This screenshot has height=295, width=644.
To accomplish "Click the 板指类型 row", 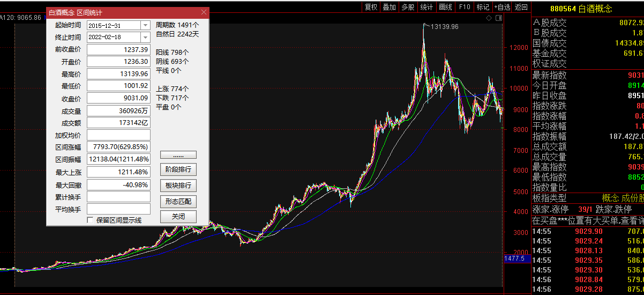I will 588,198.
